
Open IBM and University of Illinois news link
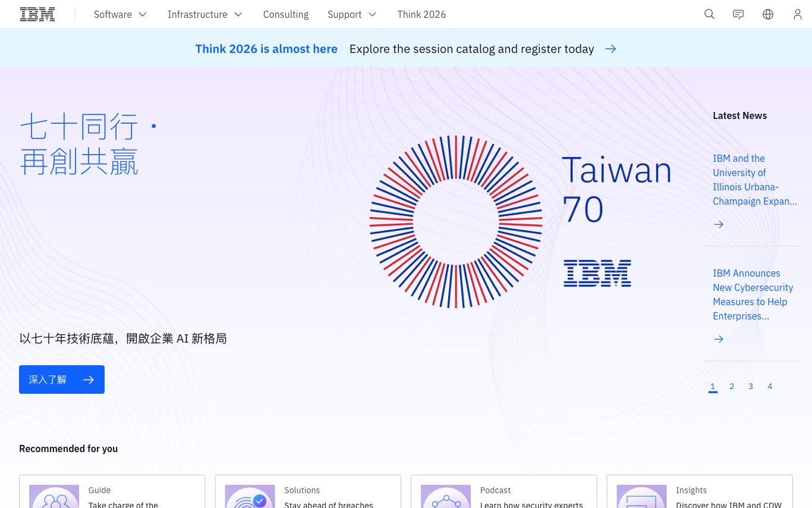click(754, 180)
